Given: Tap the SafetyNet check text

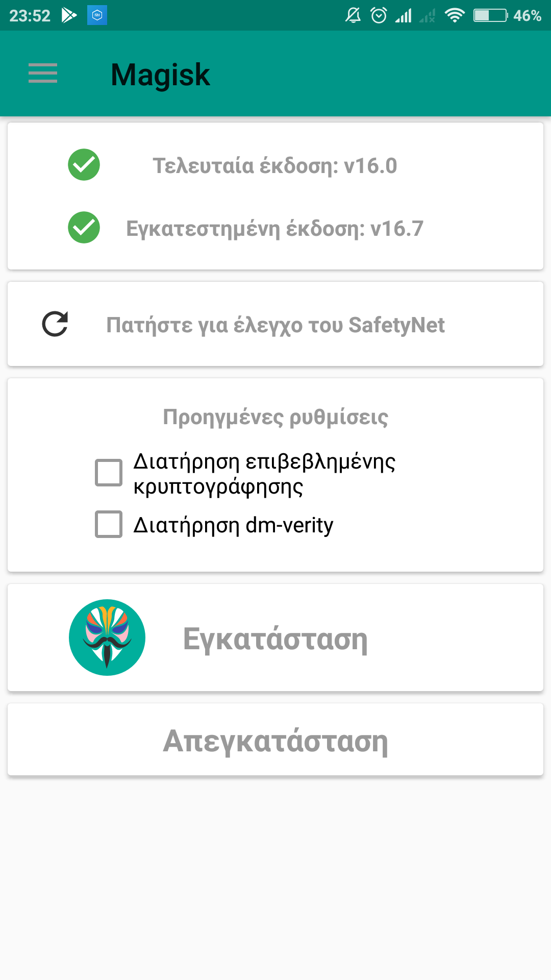Looking at the screenshot, I should pos(275,325).
